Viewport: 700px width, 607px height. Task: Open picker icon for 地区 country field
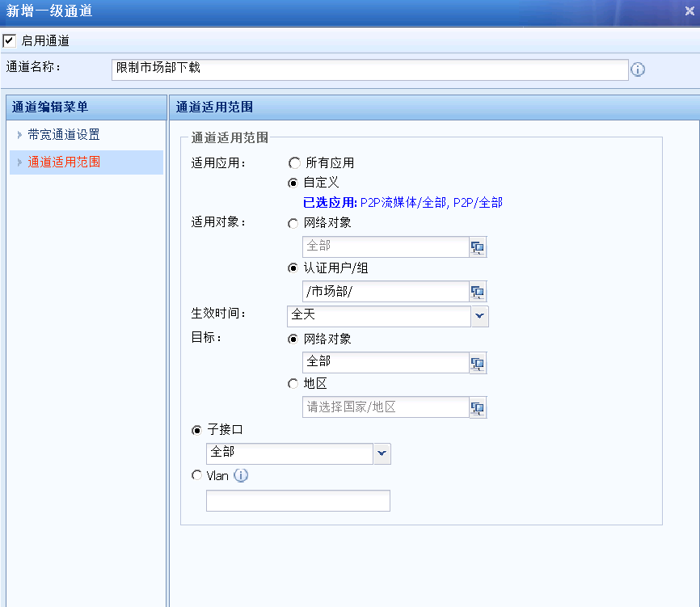[478, 407]
